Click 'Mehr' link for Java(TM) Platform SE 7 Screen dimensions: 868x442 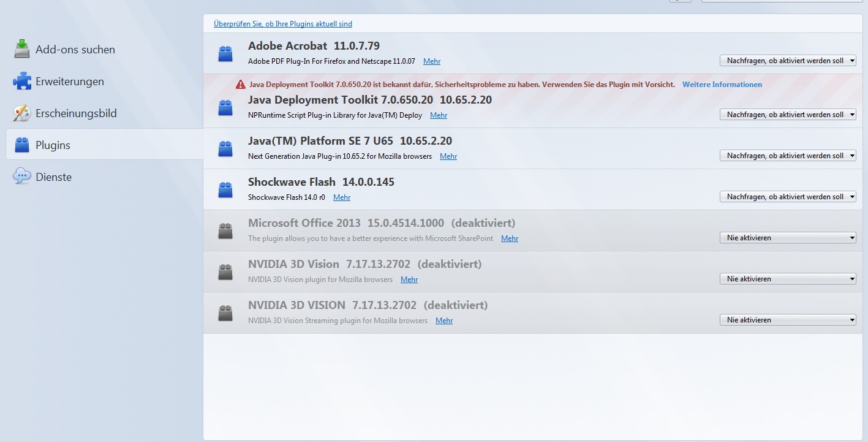[x=448, y=156]
